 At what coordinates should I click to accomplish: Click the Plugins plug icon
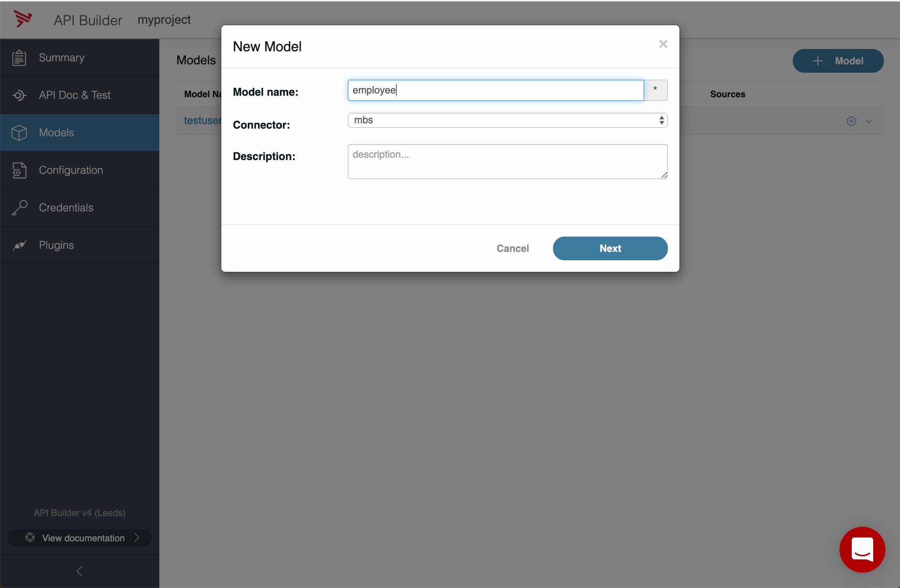19,245
